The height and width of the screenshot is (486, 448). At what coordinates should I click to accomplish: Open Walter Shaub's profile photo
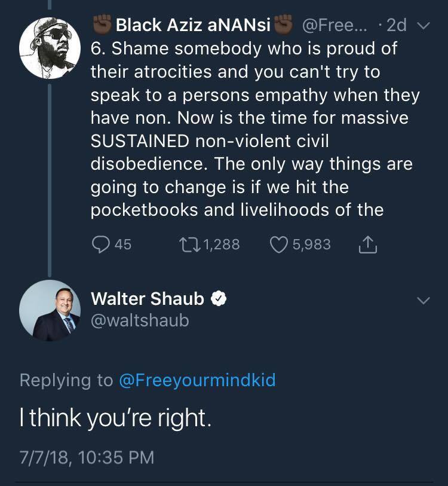click(50, 310)
